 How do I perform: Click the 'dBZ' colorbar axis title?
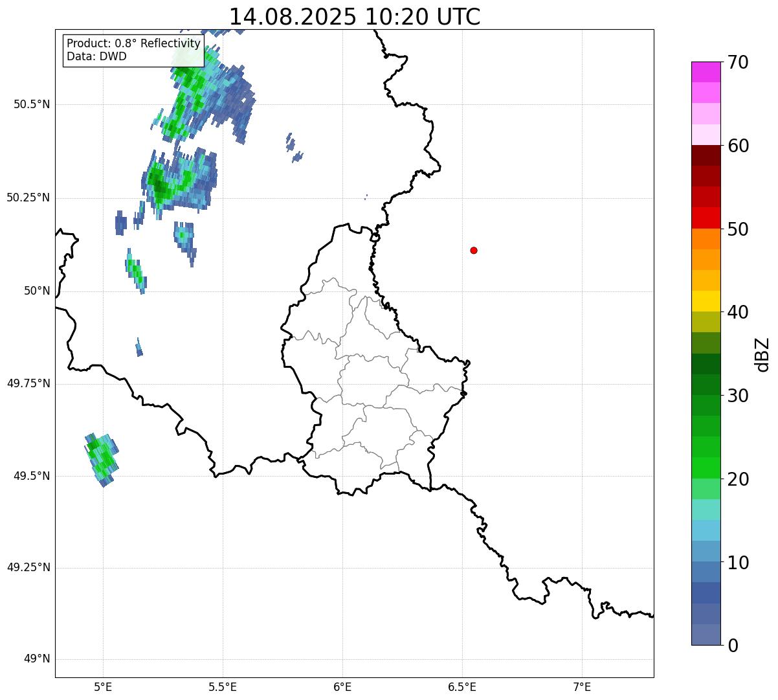pos(762,354)
